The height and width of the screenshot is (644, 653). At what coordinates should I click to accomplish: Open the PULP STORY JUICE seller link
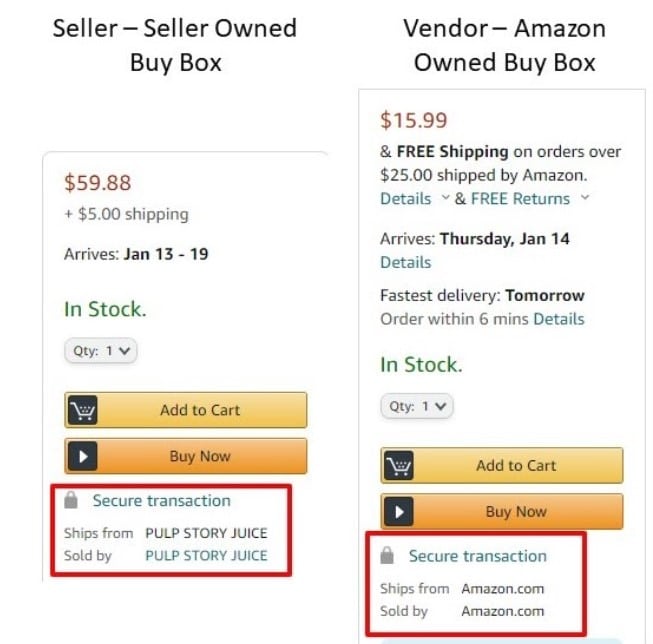[206, 555]
